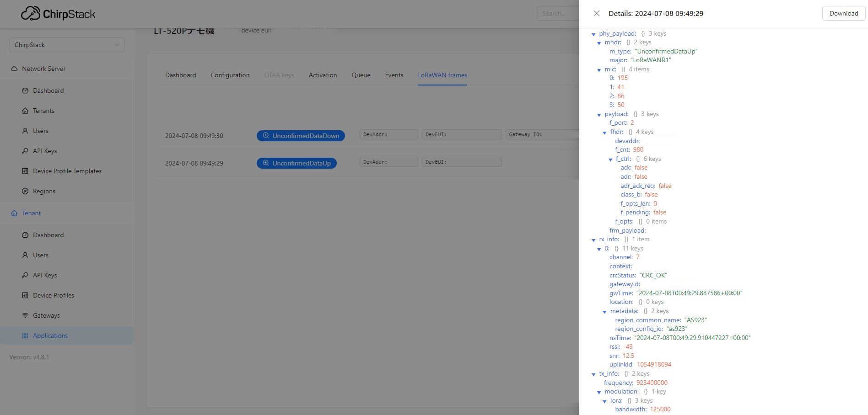Collapse the f_ctrl object node
This screenshot has width=868, height=415.
coord(610,160)
